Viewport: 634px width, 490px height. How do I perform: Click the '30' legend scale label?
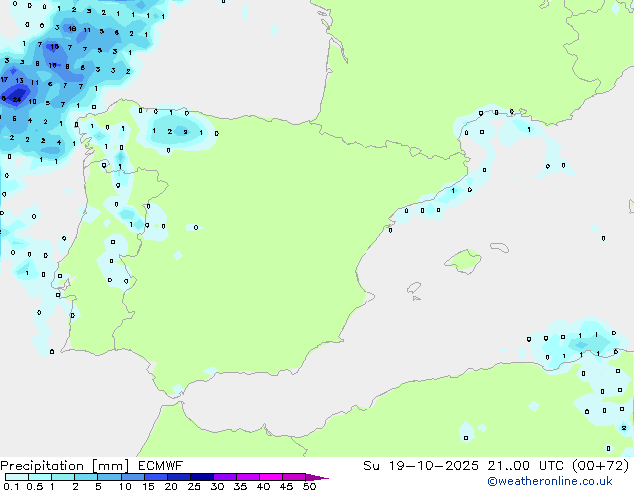coord(217,486)
